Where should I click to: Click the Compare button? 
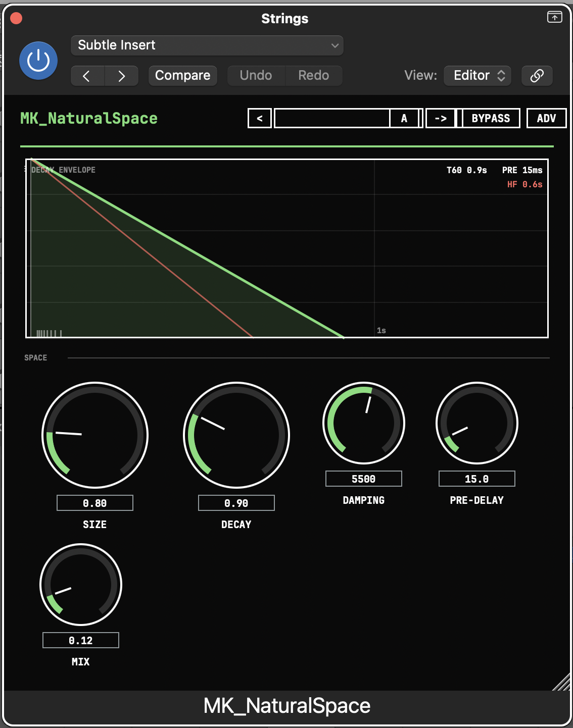[182, 76]
